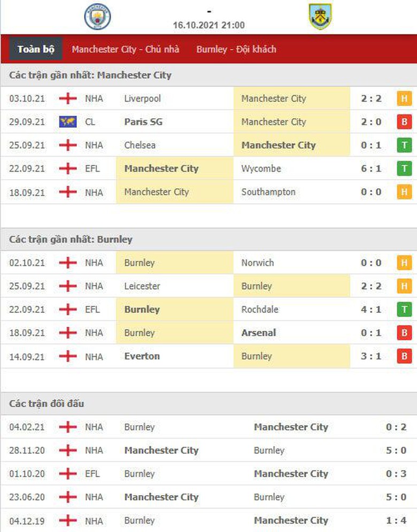Open the Wycombe team link
The image size is (417, 532).
(x=261, y=169)
